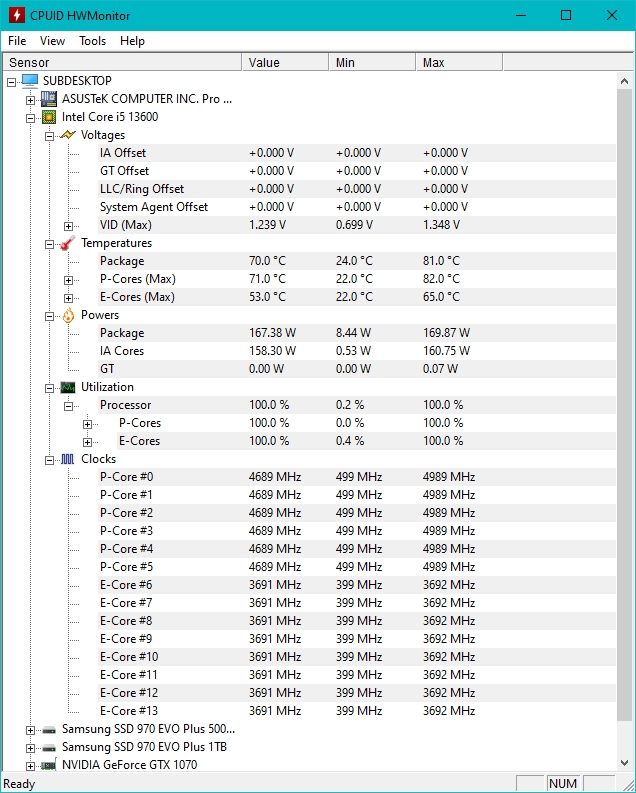Expand the VID (Max) entry
Image resolution: width=636 pixels, height=793 pixels.
tap(68, 226)
